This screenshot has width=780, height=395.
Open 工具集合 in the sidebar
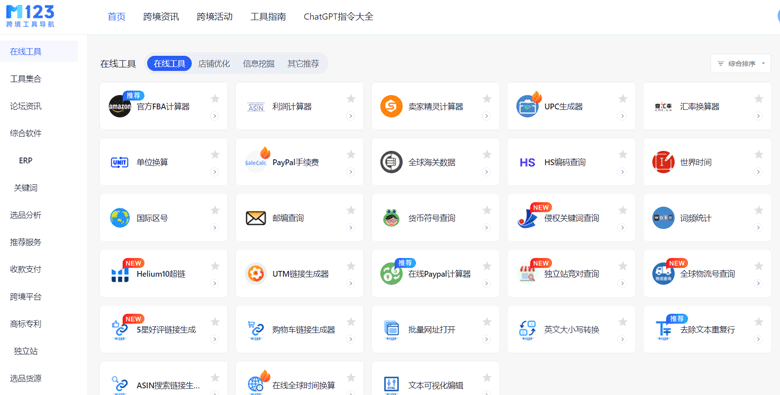[x=26, y=79]
